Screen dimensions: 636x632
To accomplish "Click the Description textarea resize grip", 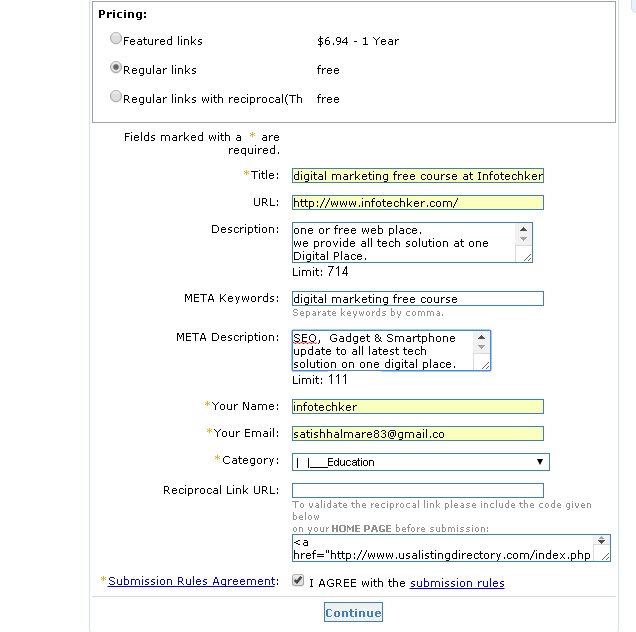I will coord(527,257).
